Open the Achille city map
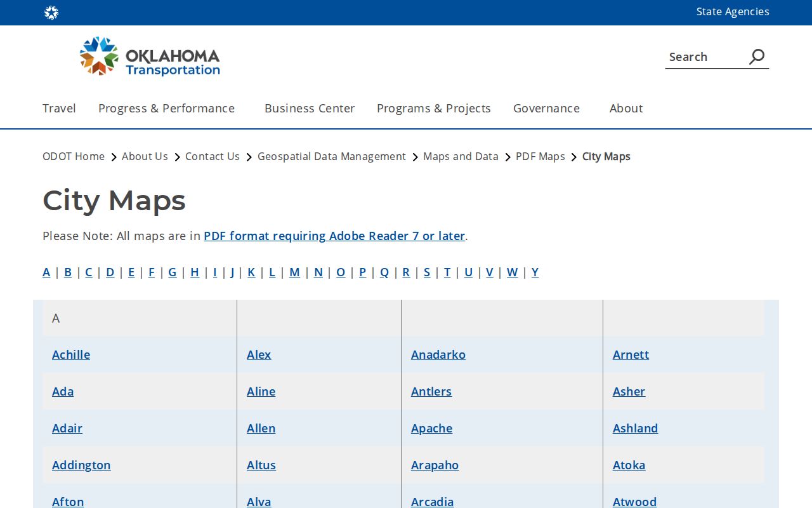812x508 pixels. 71,354
